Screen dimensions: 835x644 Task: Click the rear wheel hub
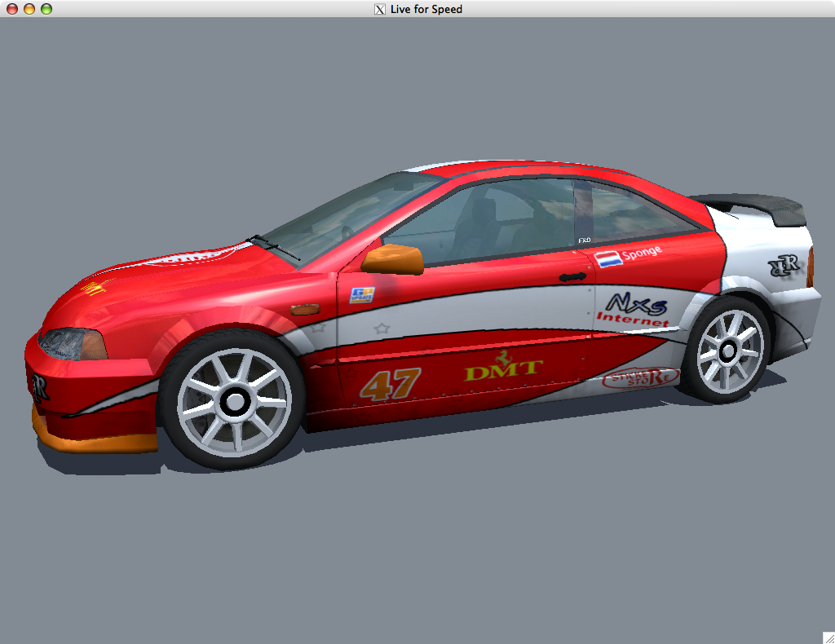pos(728,351)
